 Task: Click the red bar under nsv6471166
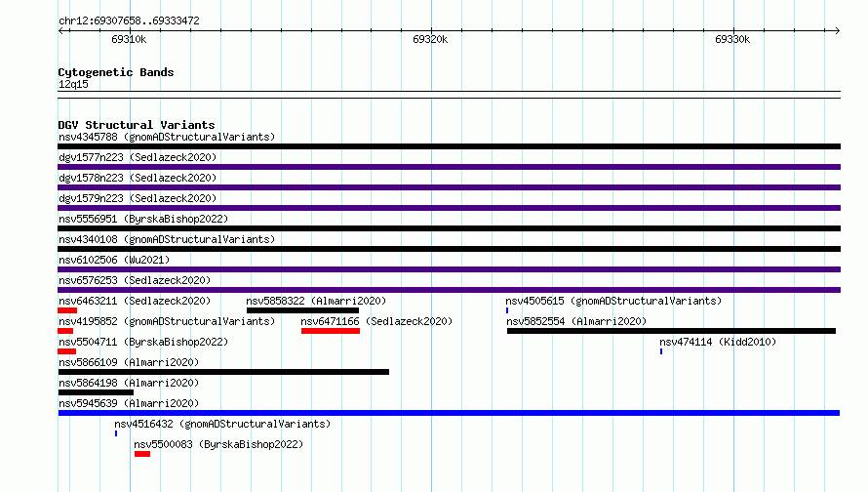point(331,331)
